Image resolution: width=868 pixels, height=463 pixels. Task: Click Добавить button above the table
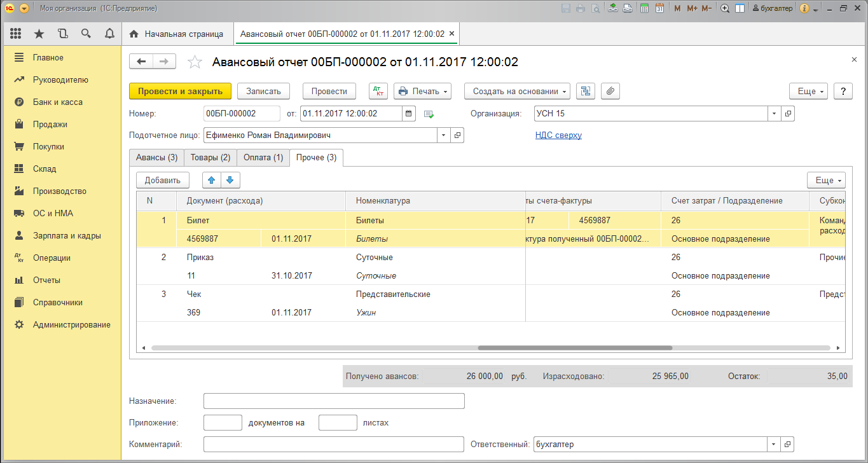(163, 180)
